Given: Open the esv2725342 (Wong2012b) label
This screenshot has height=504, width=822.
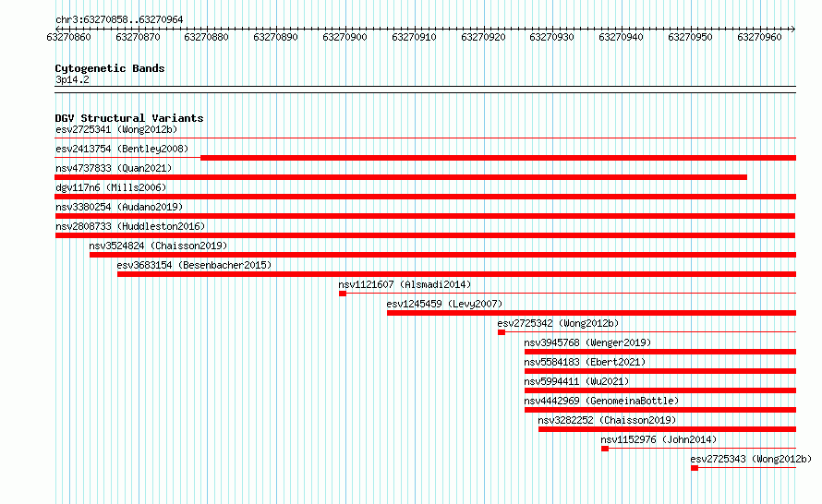Looking at the screenshot, I should point(558,323).
